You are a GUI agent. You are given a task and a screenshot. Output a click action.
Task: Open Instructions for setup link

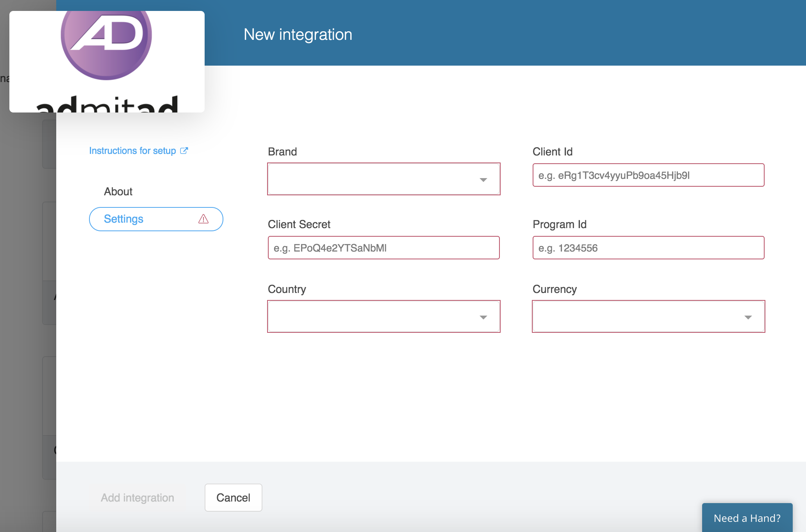tap(132, 151)
